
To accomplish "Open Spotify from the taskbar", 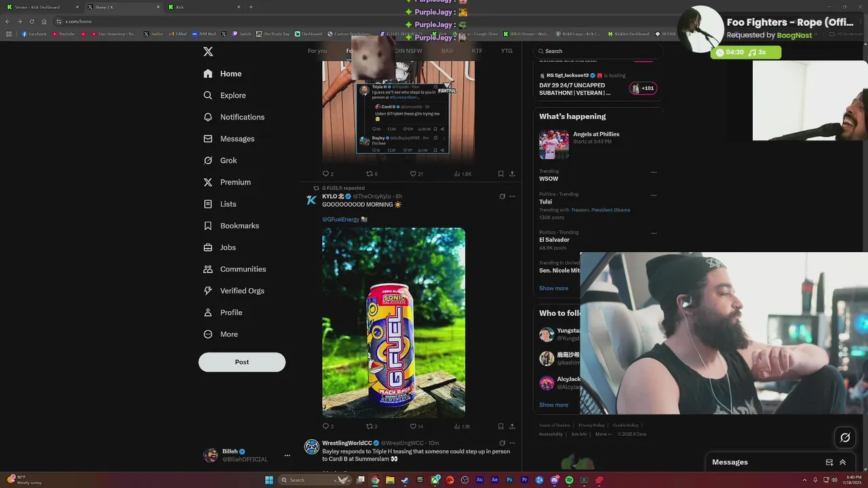I will (x=569, y=480).
